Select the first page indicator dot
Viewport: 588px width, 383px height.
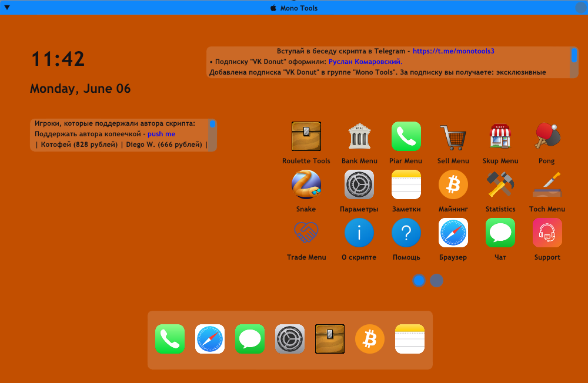pyautogui.click(x=419, y=280)
